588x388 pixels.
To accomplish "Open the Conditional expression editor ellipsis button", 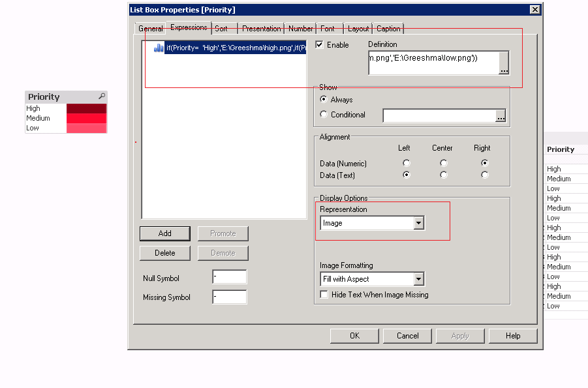I will (x=501, y=115).
